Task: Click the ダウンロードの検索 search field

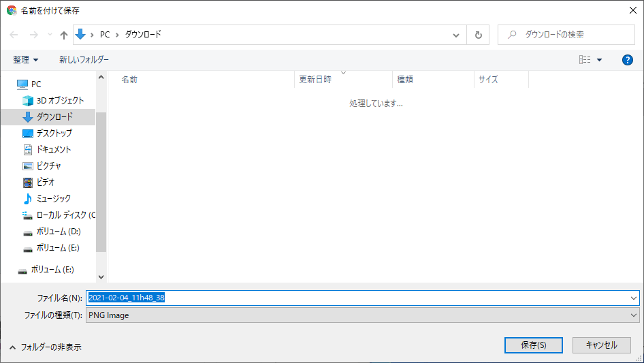Action: pyautogui.click(x=572, y=35)
